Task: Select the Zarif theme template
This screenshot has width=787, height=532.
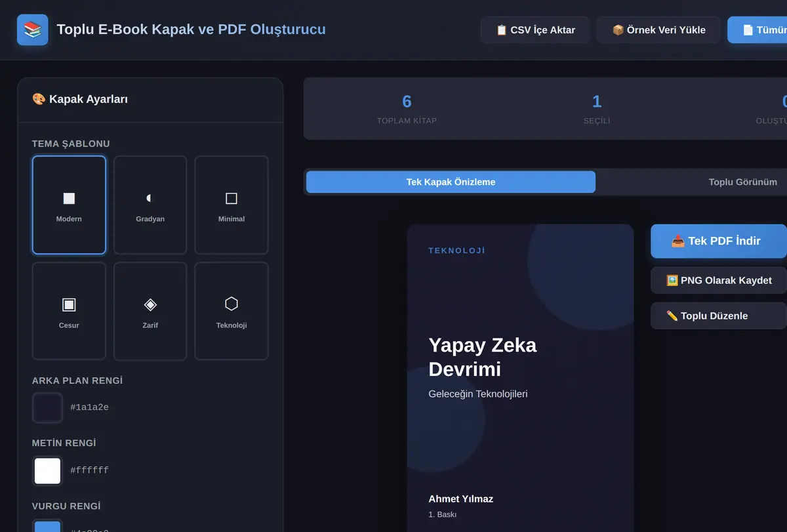Action: click(150, 311)
